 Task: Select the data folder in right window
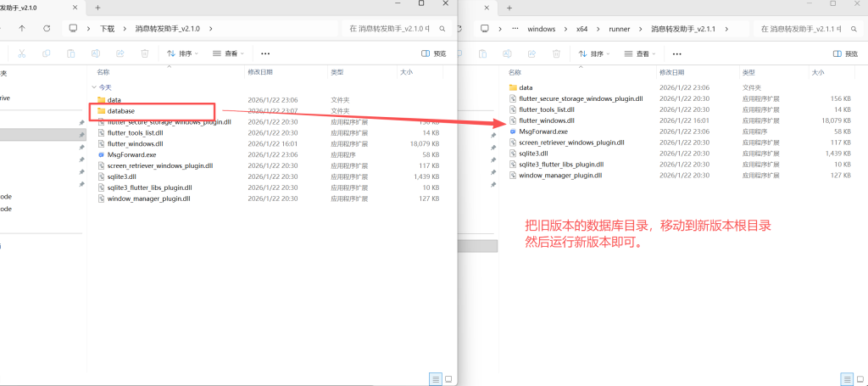pyautogui.click(x=521, y=87)
